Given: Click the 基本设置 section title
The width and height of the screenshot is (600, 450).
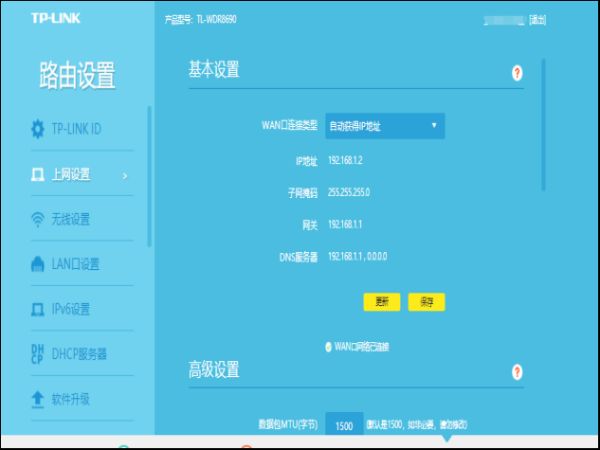Looking at the screenshot, I should (214, 69).
